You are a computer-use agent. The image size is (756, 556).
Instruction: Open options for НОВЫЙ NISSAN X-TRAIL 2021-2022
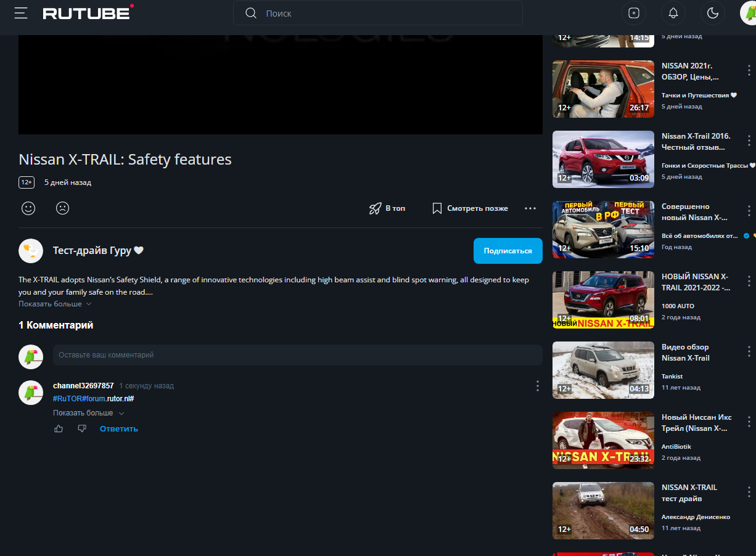749,281
